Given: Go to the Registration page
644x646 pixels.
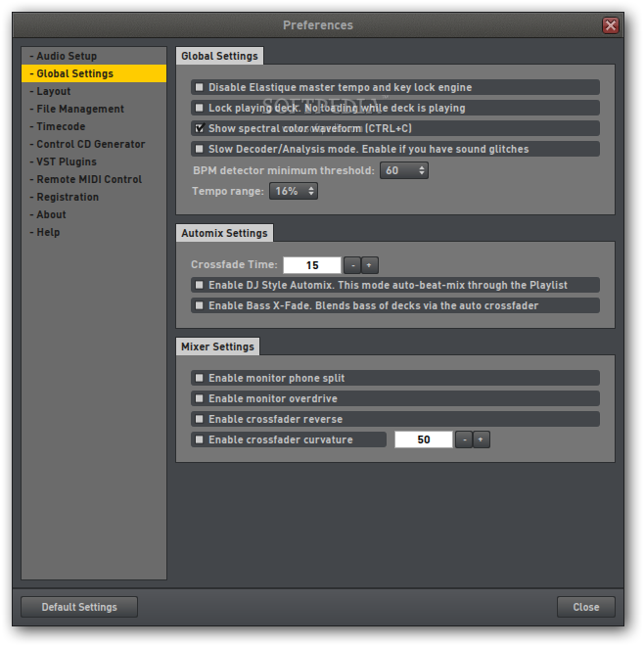Looking at the screenshot, I should point(94,198).
